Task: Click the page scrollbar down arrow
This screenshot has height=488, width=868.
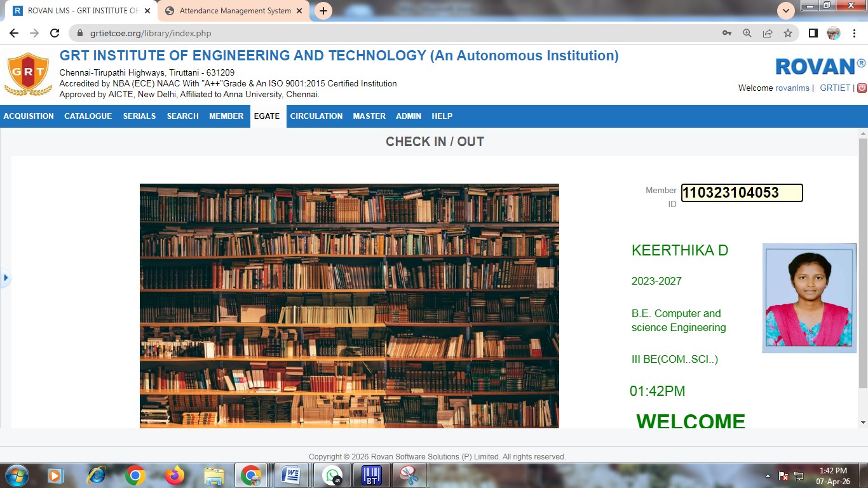Action: click(863, 423)
